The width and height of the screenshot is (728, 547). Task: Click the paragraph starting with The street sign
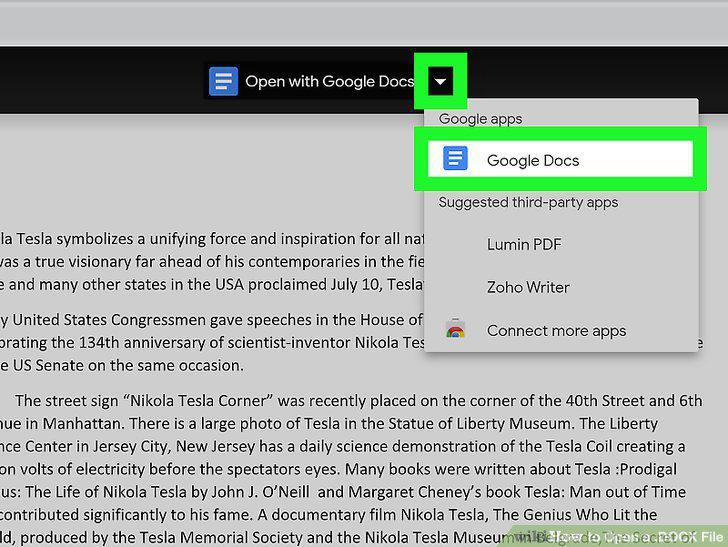[351, 469]
